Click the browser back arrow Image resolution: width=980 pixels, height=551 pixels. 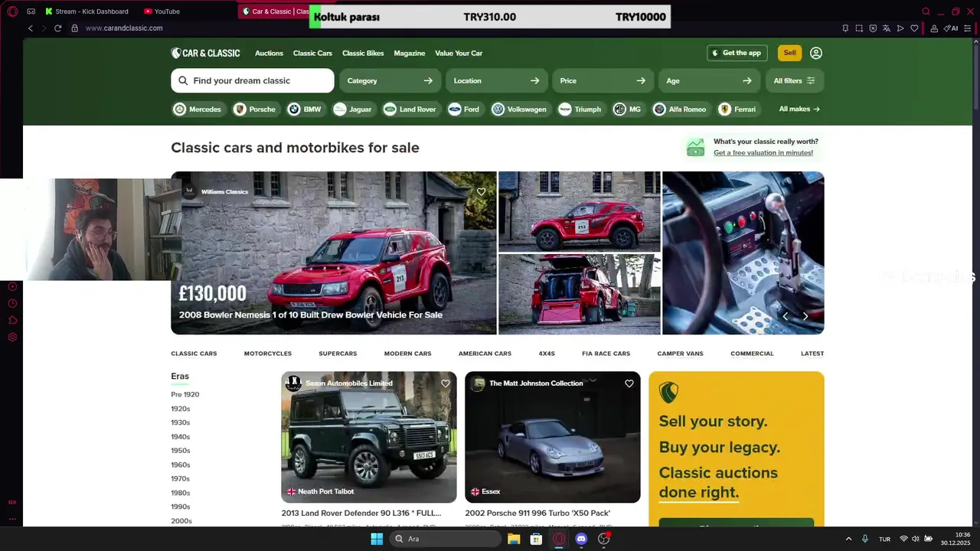point(31,28)
